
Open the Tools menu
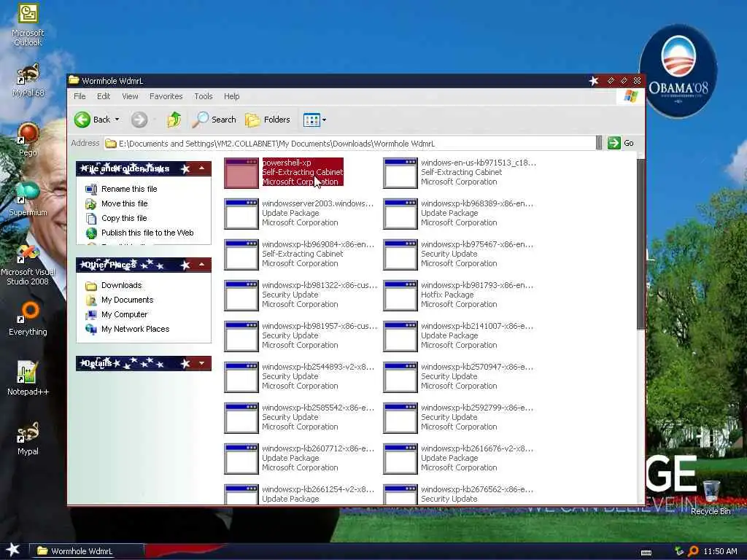(204, 96)
